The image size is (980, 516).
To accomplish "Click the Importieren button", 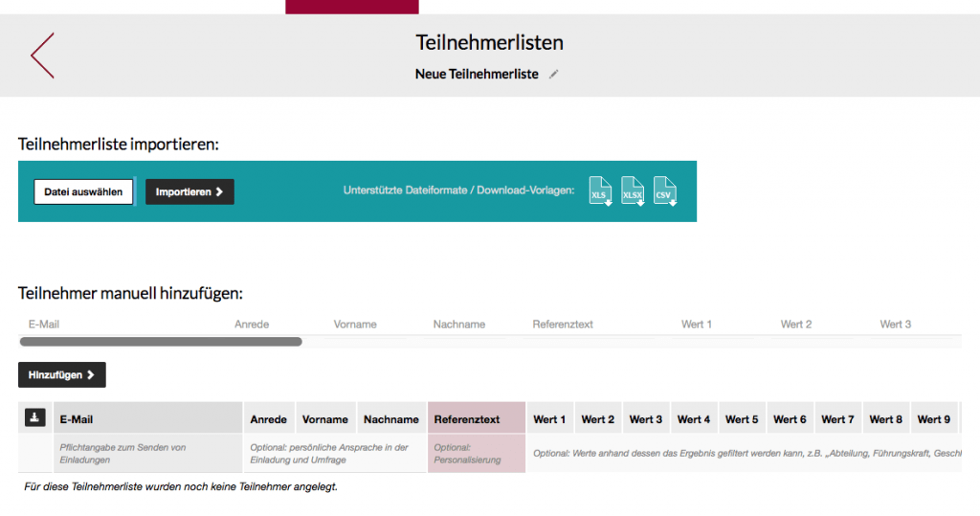I will tap(189, 192).
